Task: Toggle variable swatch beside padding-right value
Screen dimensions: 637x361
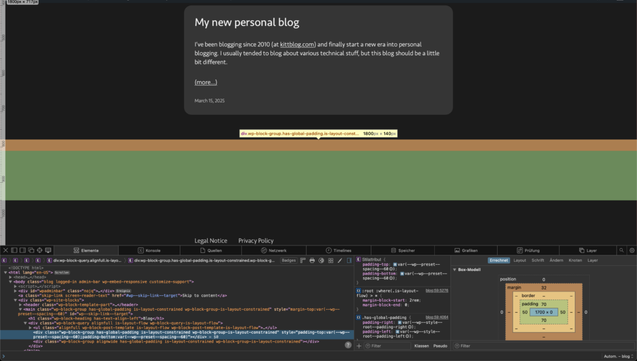Action: click(400, 322)
